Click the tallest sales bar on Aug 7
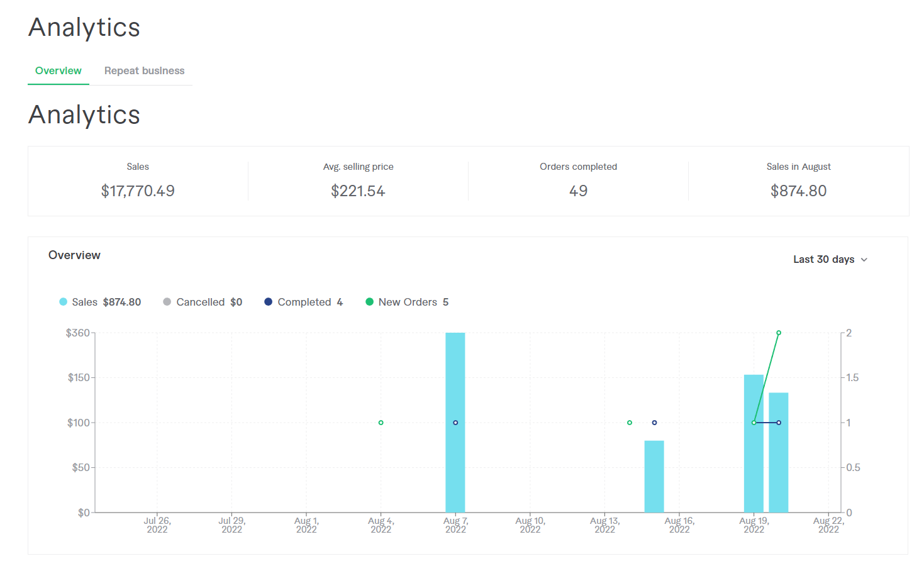The width and height of the screenshot is (924, 561). [455, 422]
